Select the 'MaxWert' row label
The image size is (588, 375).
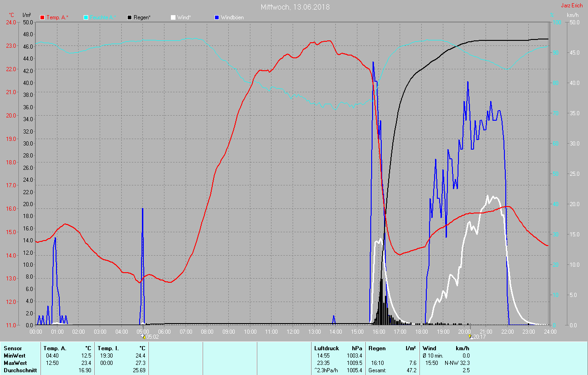(15, 363)
